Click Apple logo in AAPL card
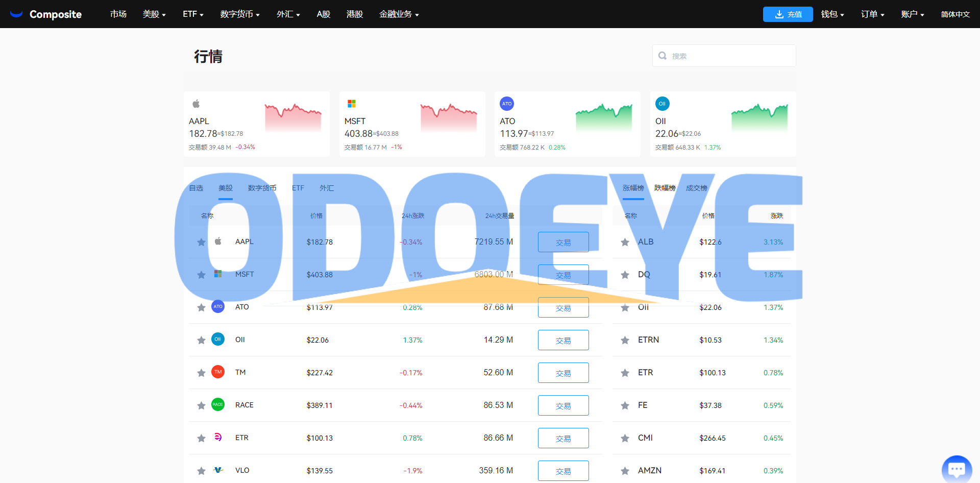980x483 pixels. tap(196, 104)
